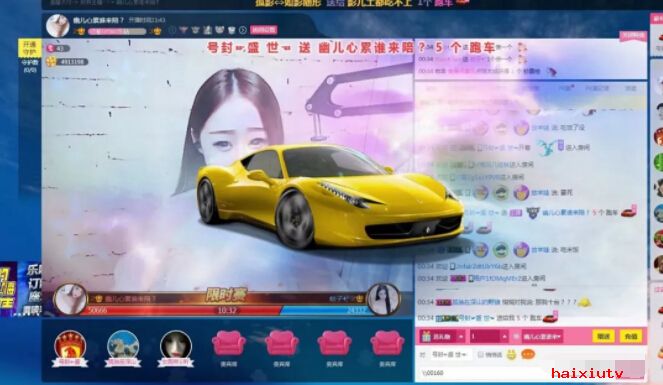Click the yellow icon ending the ??? chat message
Viewport: 663px width, 385px height.
[x=584, y=302]
